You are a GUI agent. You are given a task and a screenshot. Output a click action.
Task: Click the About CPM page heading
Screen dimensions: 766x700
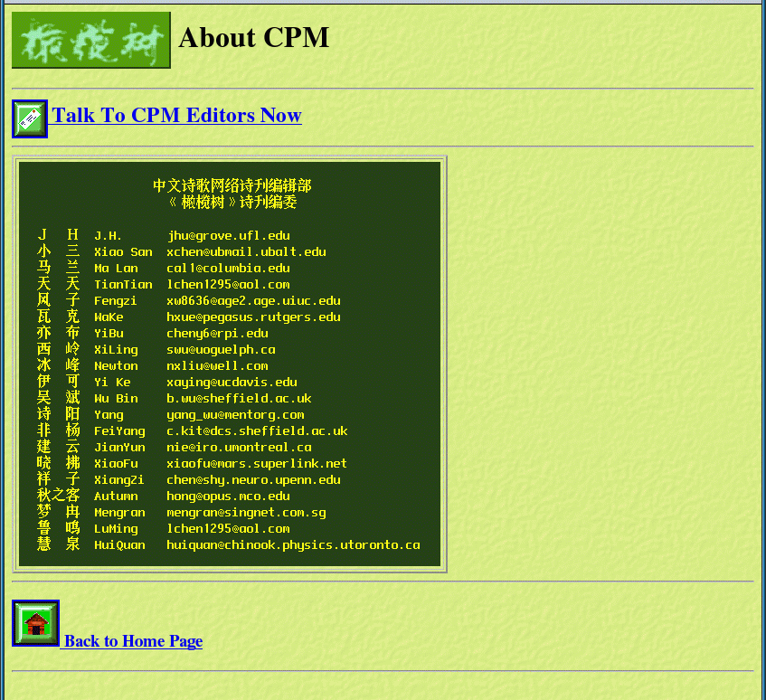(x=253, y=37)
